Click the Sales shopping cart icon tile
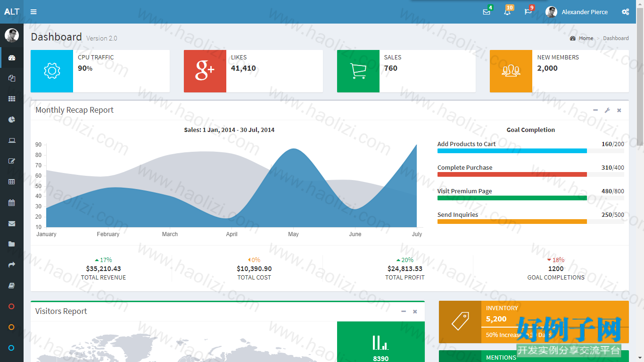This screenshot has height=362, width=644. pyautogui.click(x=358, y=71)
